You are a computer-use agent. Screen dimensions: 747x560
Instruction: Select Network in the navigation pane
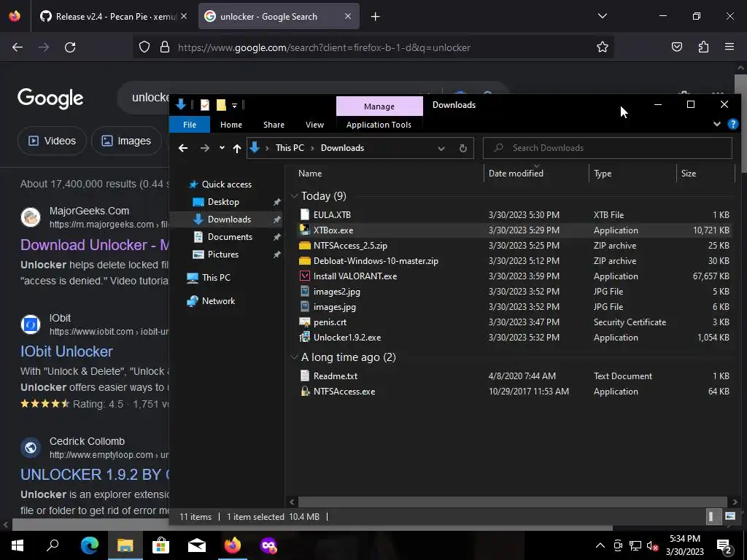[x=218, y=301]
